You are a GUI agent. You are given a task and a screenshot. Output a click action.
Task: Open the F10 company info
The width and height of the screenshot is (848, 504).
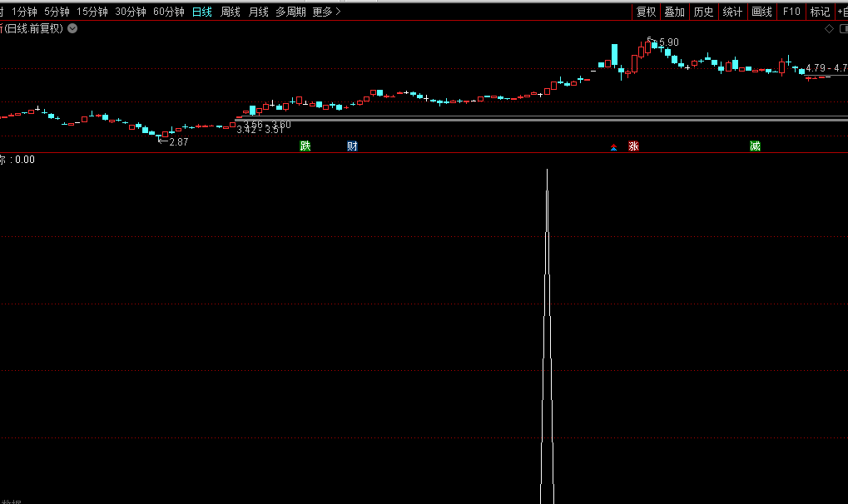pyautogui.click(x=791, y=12)
